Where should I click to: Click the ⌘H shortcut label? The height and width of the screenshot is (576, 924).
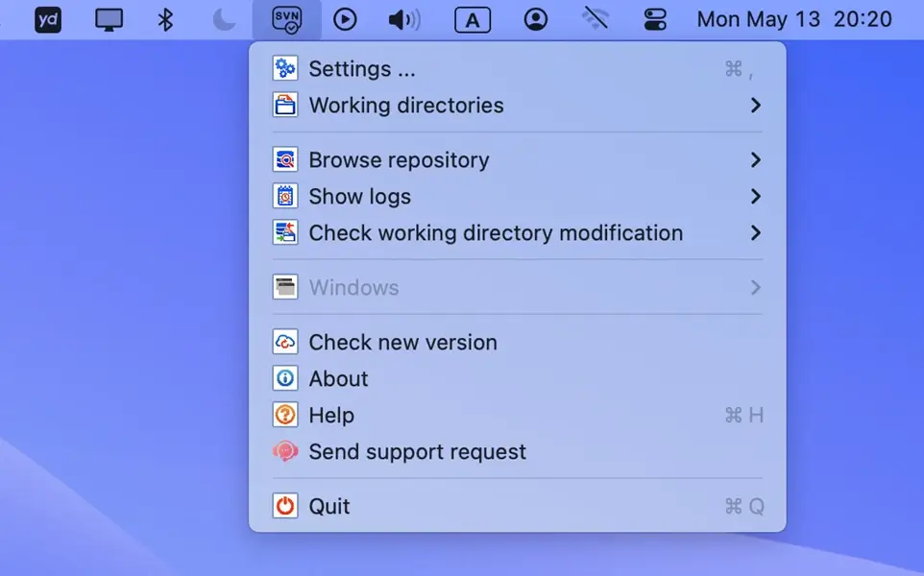click(x=744, y=416)
